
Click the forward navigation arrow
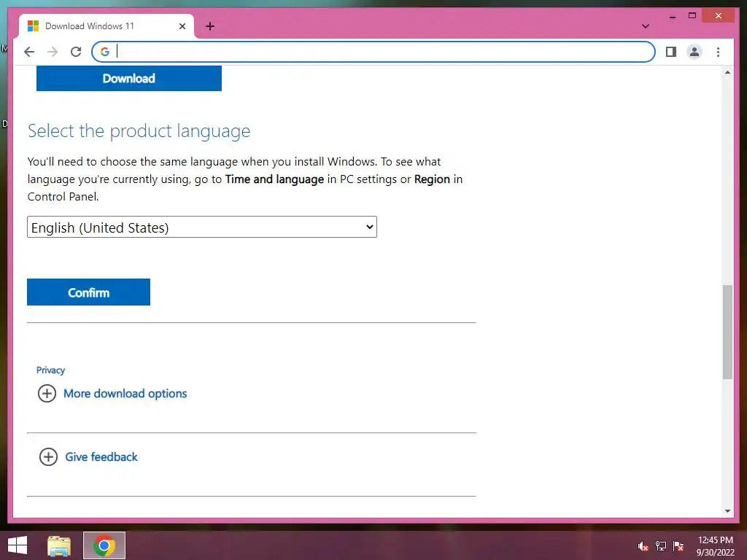pyautogui.click(x=53, y=52)
